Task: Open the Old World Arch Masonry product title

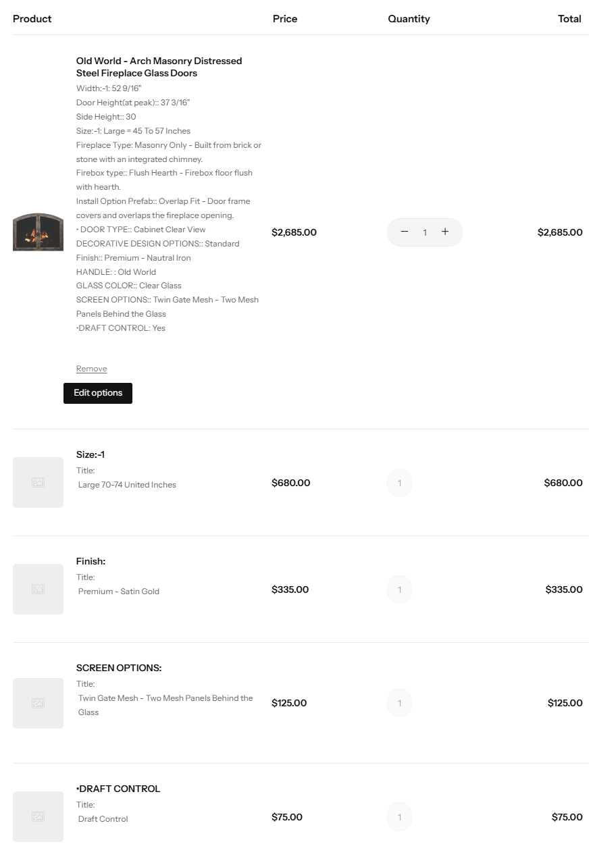Action: pos(159,67)
